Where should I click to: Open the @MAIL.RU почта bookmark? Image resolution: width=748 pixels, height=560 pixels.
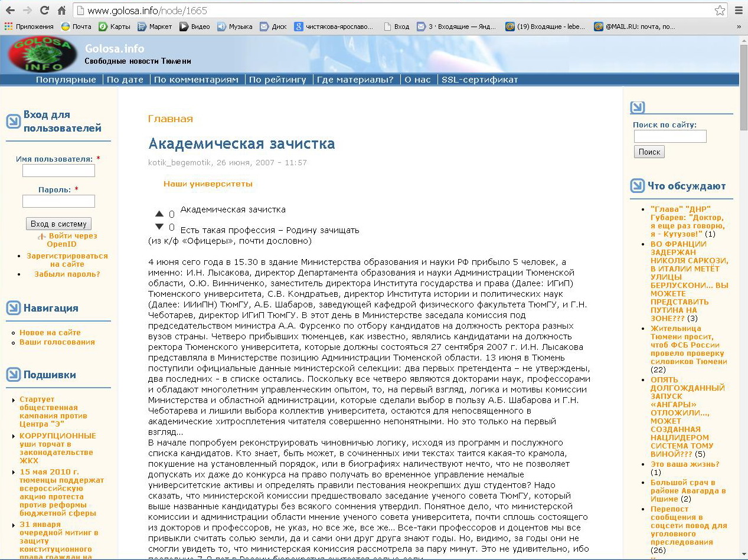pos(635,27)
